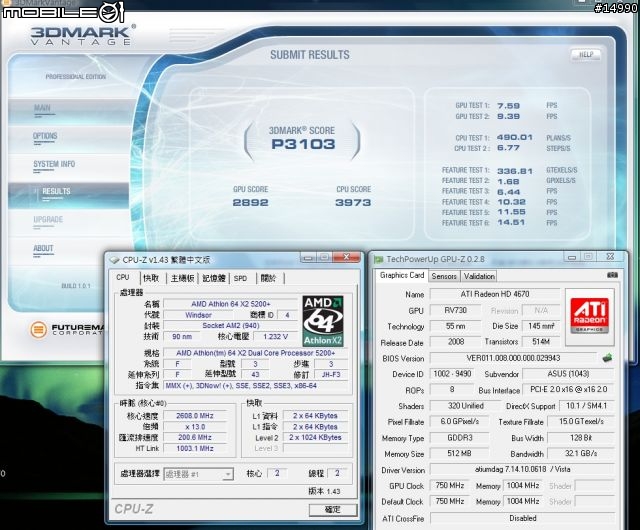Switch to the 關於 about tab in CPU-Z
The width and height of the screenshot is (640, 530).
(268, 278)
